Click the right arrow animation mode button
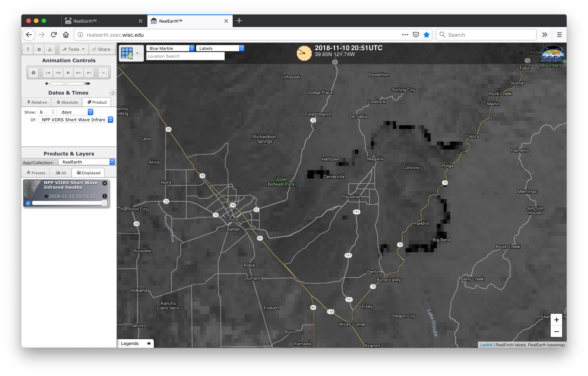This screenshot has width=588, height=376. tap(103, 72)
